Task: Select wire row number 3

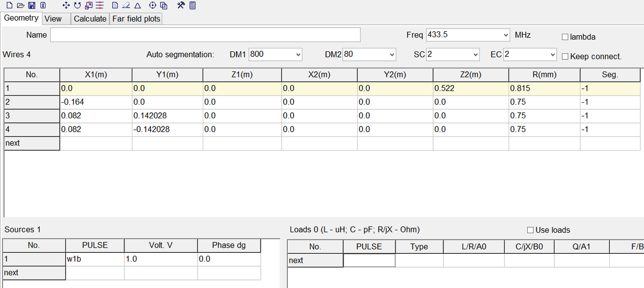Action: (x=32, y=115)
